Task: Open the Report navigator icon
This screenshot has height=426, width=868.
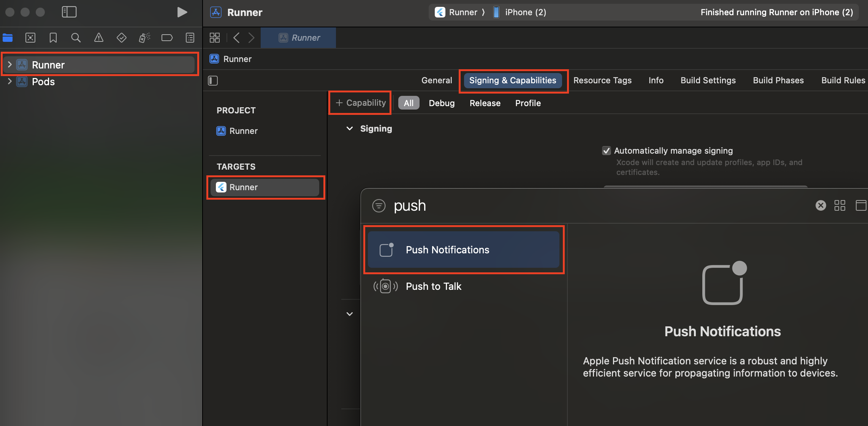Action: (190, 38)
